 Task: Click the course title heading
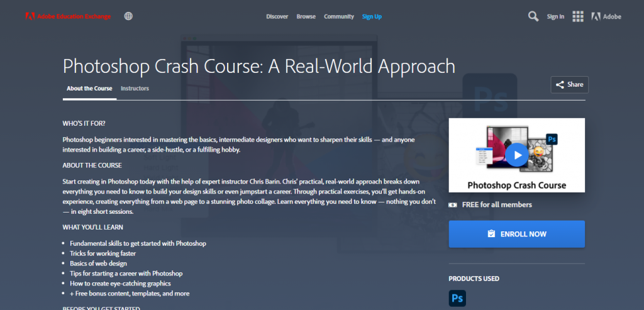[x=258, y=66]
